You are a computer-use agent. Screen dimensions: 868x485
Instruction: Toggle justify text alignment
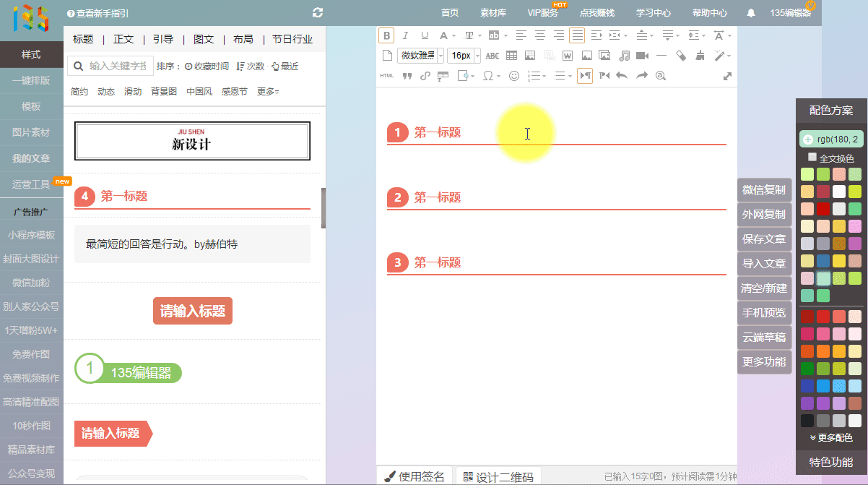pos(576,35)
